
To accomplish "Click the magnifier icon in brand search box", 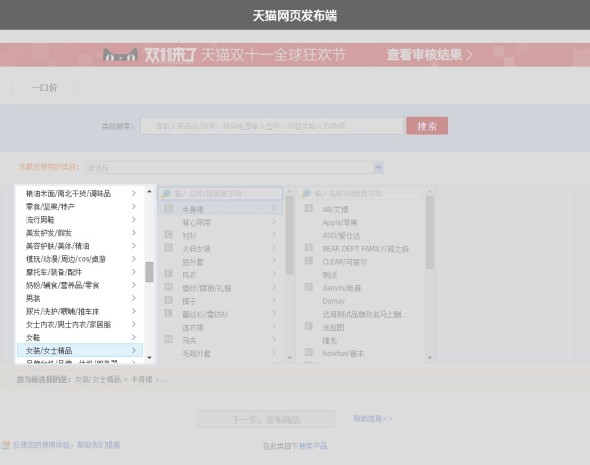I will click(306, 194).
